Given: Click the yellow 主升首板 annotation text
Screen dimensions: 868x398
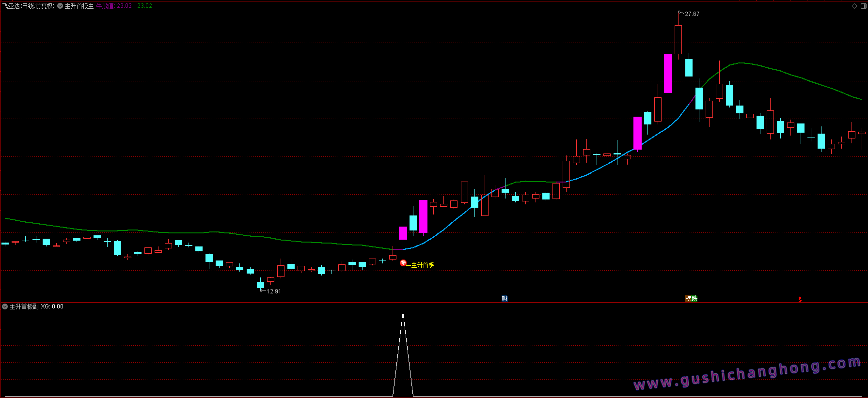Looking at the screenshot, I should coord(423,265).
